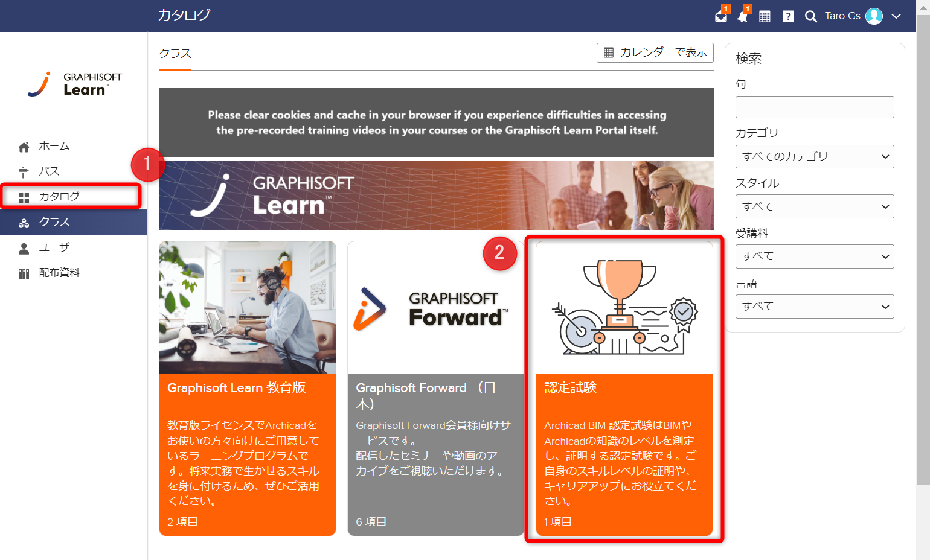Expand the user menu chevron

pyautogui.click(x=896, y=16)
